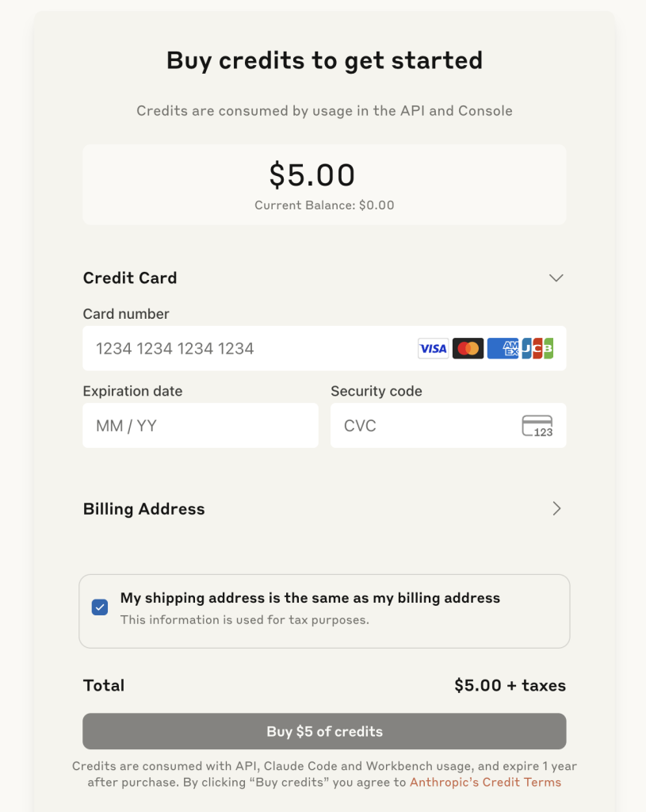This screenshot has height=812, width=646.
Task: Click the Mastercard logo icon
Action: click(468, 349)
